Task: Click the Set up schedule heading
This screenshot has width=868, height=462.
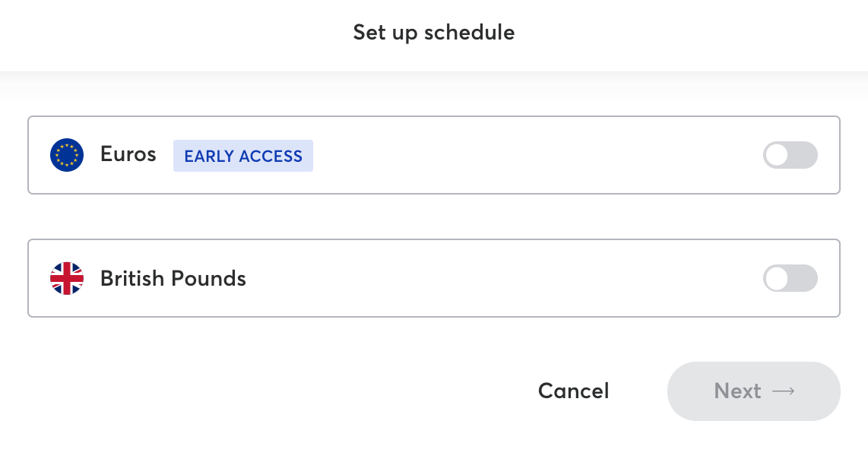Action: coord(434,33)
